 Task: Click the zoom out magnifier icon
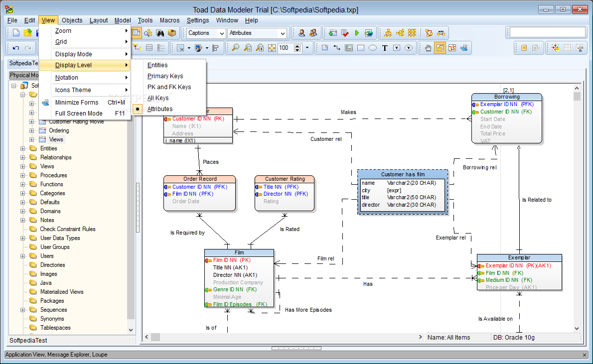(248, 48)
